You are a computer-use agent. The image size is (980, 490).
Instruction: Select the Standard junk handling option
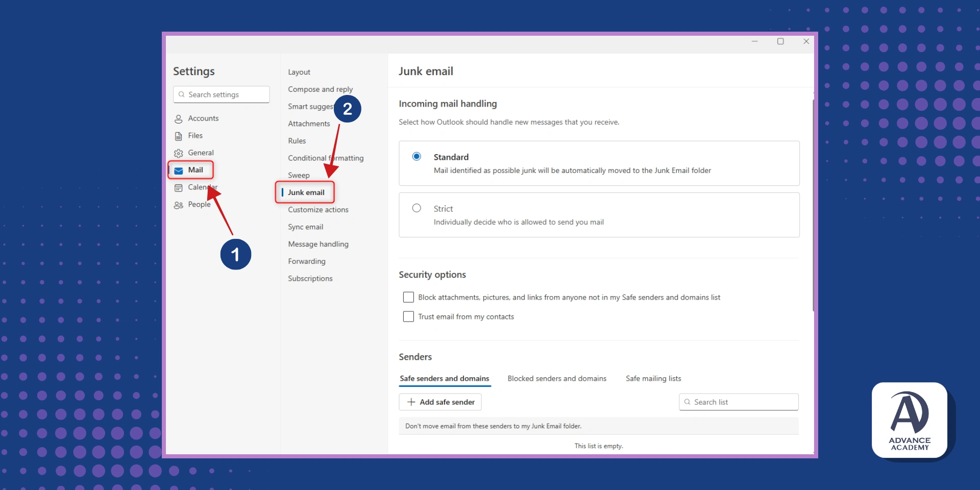pyautogui.click(x=416, y=156)
